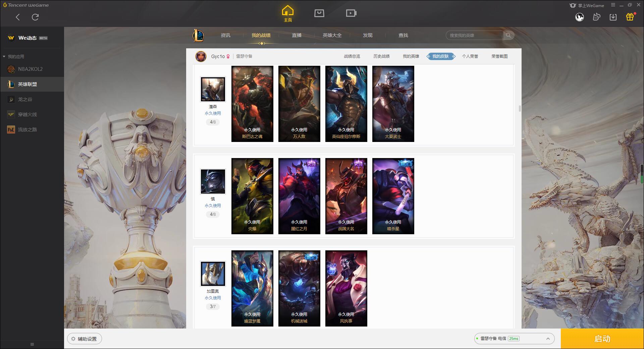Open the video camera tab icon
Viewport: 644px width, 349px height.
(351, 13)
